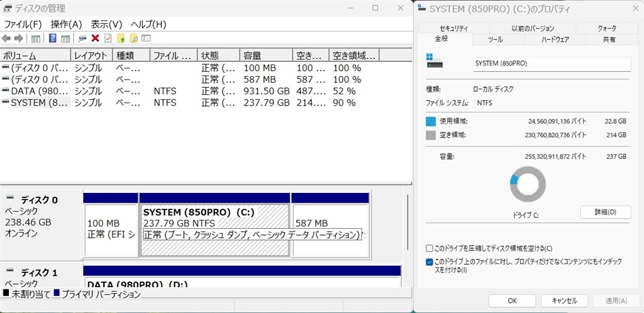Open the 表示(V) menu
This screenshot has height=313, width=644.
click(x=106, y=25)
